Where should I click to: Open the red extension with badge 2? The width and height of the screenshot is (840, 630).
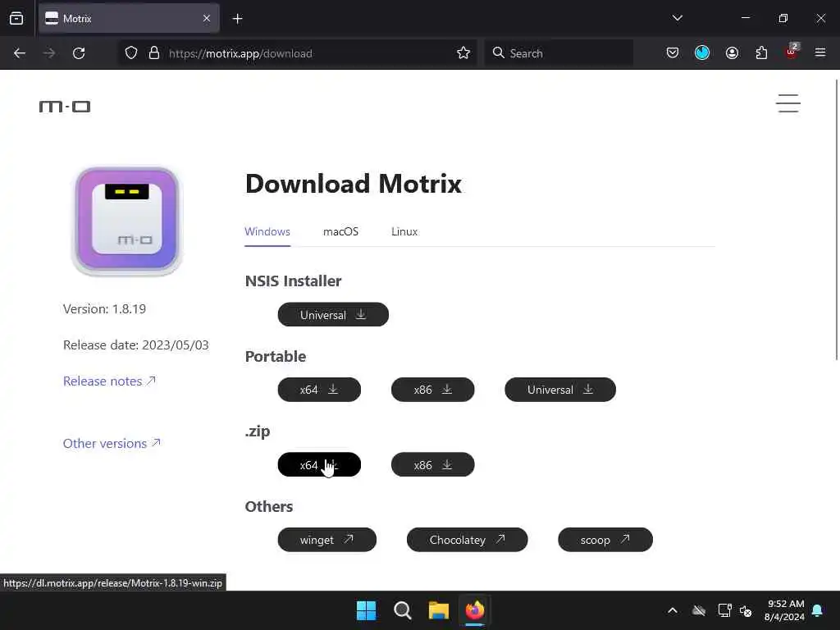[792, 52]
